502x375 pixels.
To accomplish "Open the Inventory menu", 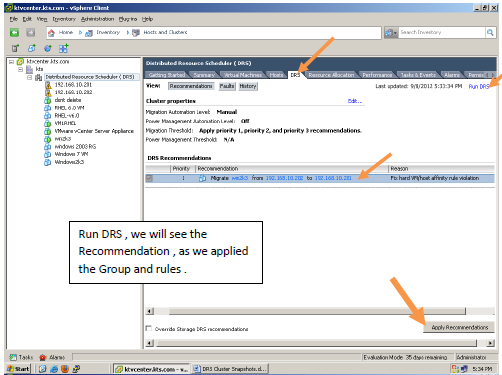I will [x=64, y=19].
